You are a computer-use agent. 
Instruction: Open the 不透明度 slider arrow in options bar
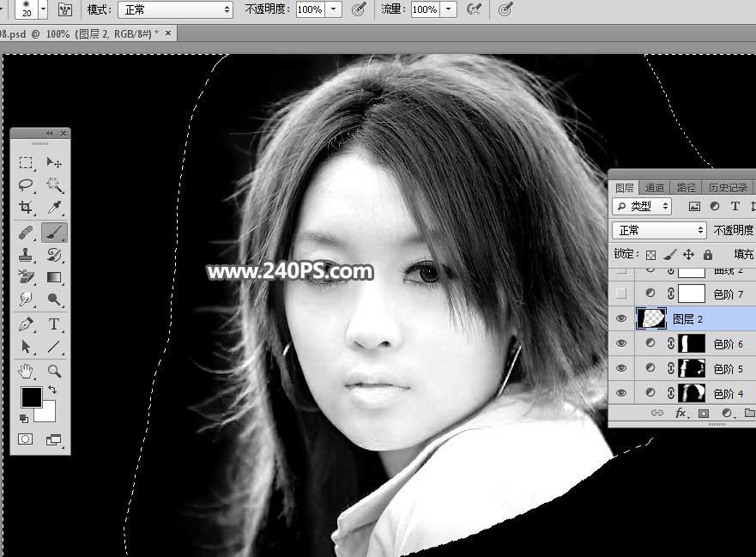333,9
